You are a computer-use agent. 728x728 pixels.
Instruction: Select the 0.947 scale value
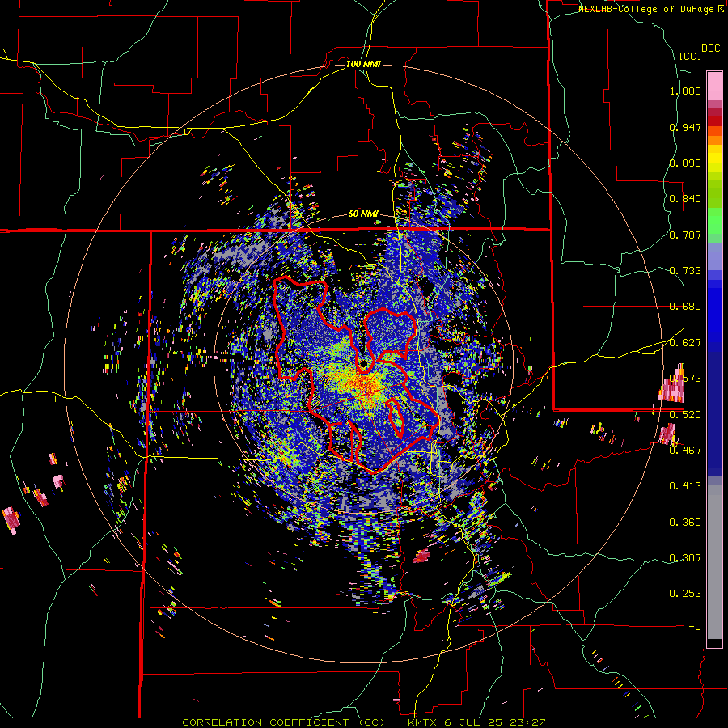pyautogui.click(x=685, y=127)
